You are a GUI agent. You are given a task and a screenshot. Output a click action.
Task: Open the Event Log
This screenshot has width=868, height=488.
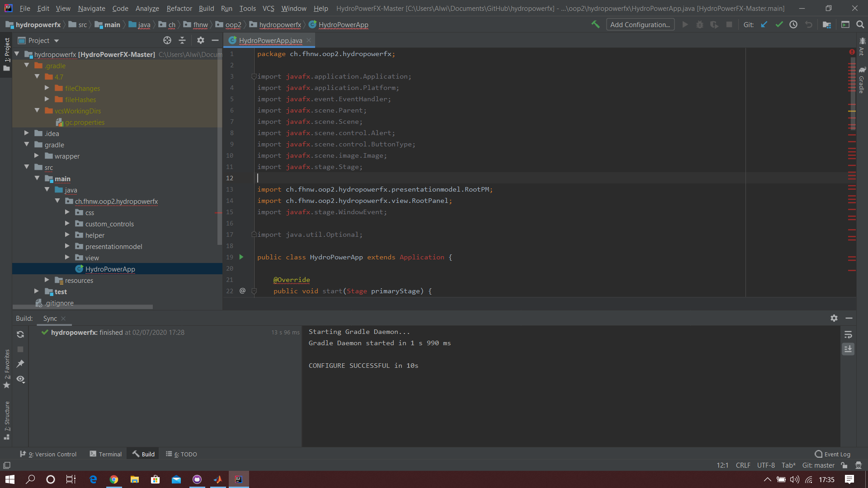coord(833,454)
